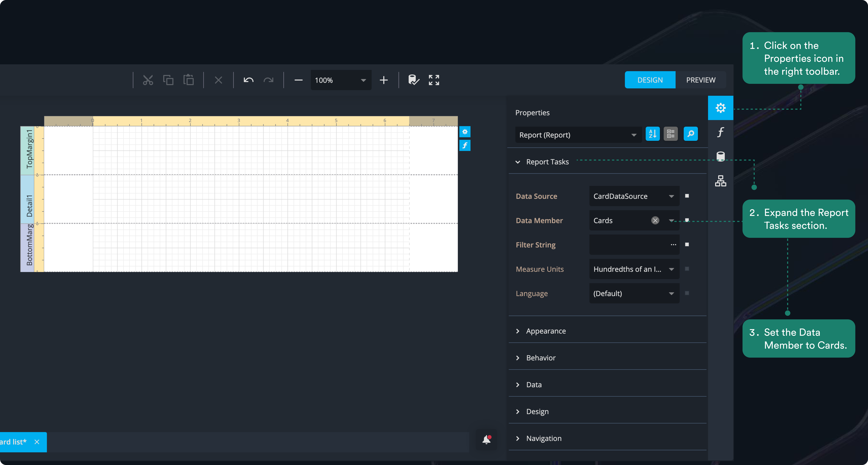868x465 pixels.
Task: Click the Properties panel title
Action: coord(532,113)
